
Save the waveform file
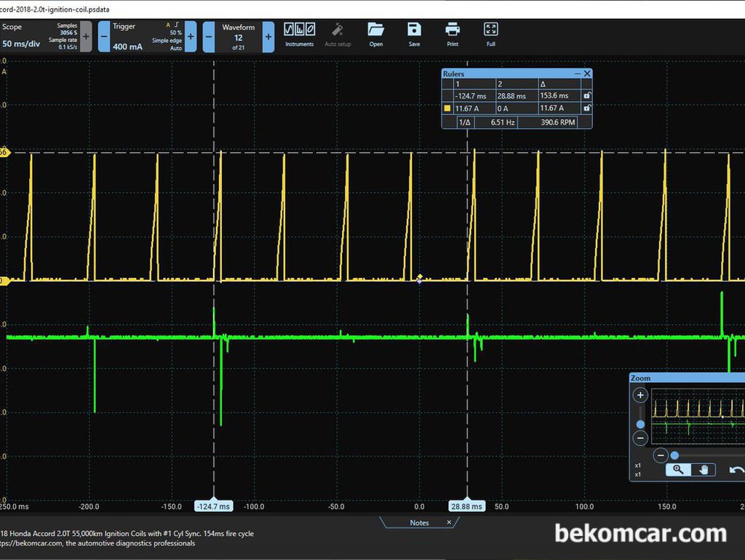coord(414,35)
